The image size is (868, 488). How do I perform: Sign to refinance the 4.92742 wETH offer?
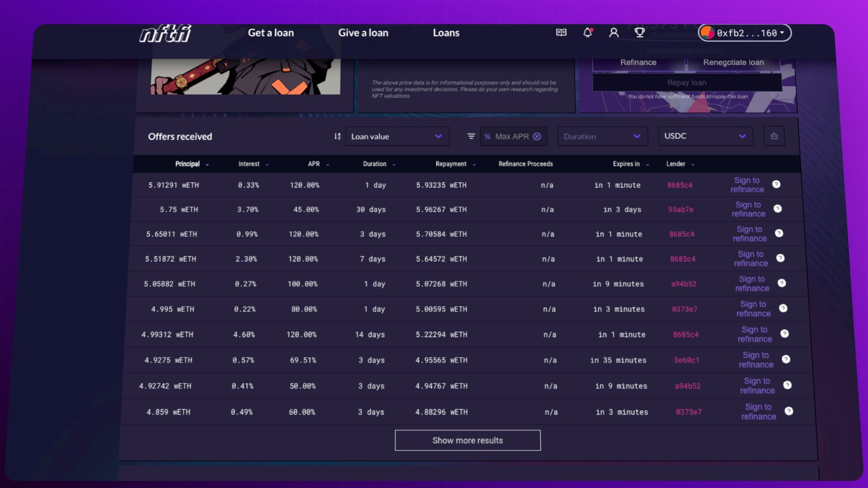[757, 386]
